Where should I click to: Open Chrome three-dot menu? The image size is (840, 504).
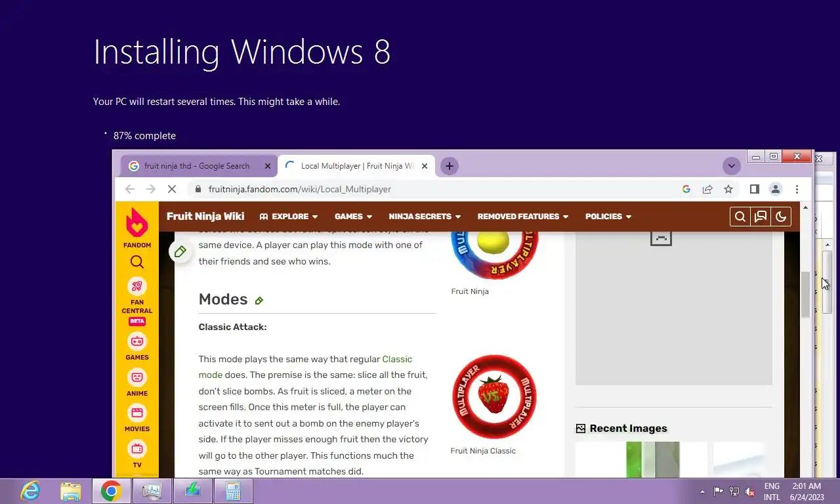[x=797, y=189]
